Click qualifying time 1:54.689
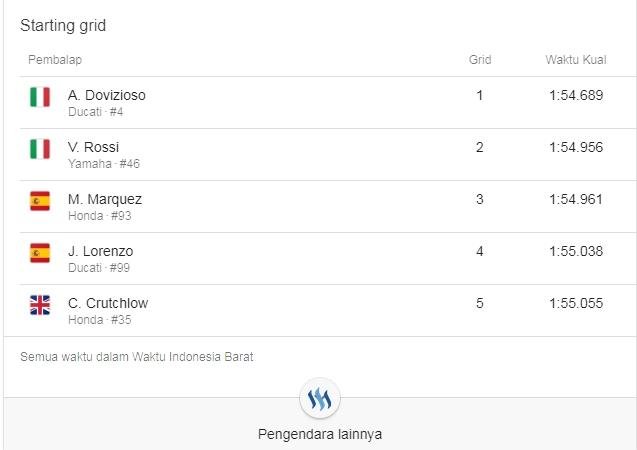Image resolution: width=637 pixels, height=450 pixels. 576,95
